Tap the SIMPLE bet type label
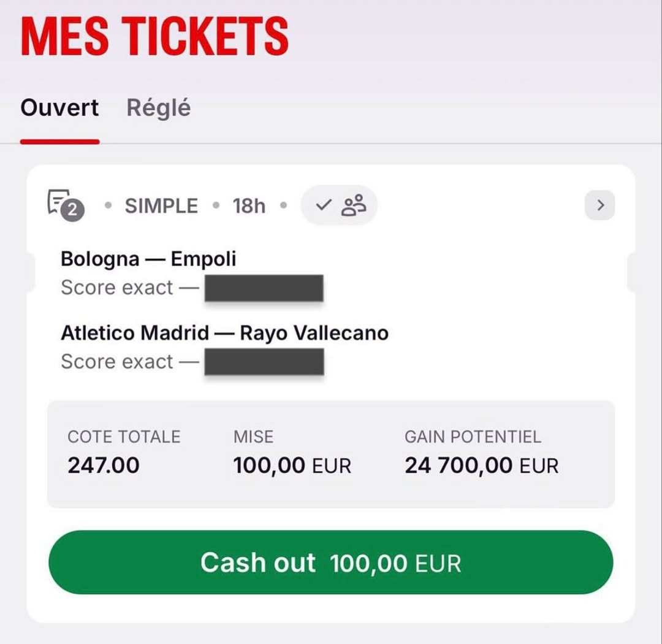This screenshot has width=662, height=644. (x=161, y=206)
